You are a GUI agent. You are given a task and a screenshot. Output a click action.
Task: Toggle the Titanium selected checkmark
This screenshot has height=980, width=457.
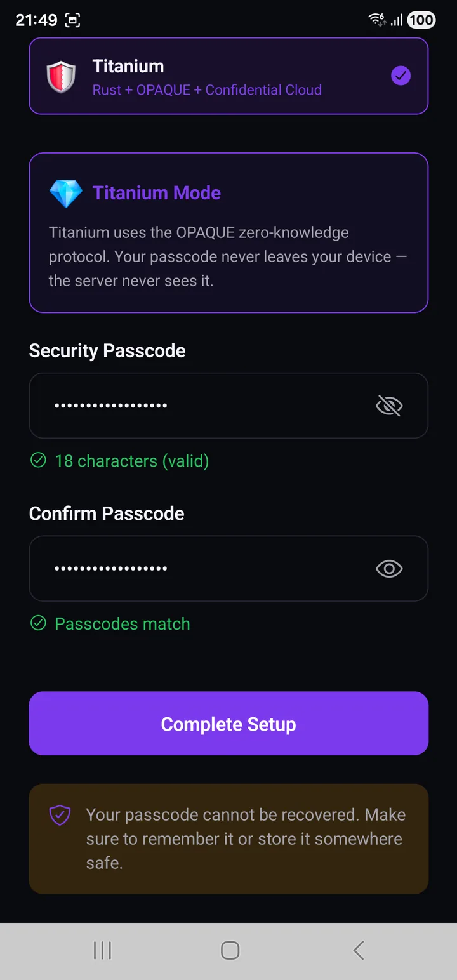[x=401, y=76]
